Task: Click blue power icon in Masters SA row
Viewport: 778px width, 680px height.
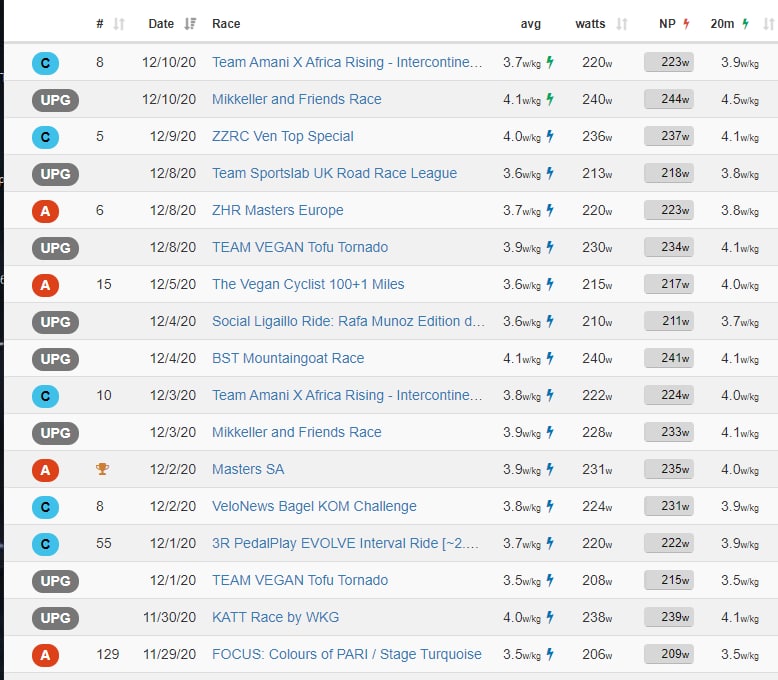Action: click(550, 469)
